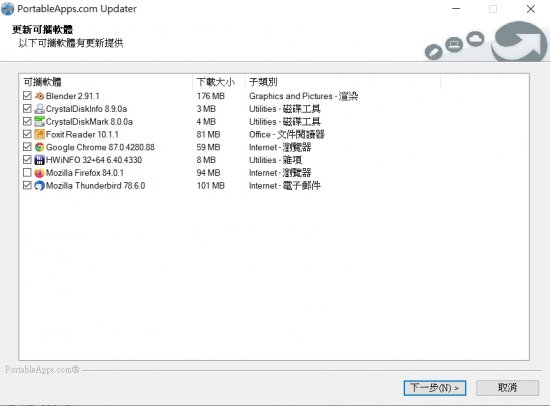The height and width of the screenshot is (406, 550).
Task: Select the CrystalDiskMark 8.0.0a row name
Action: point(89,122)
